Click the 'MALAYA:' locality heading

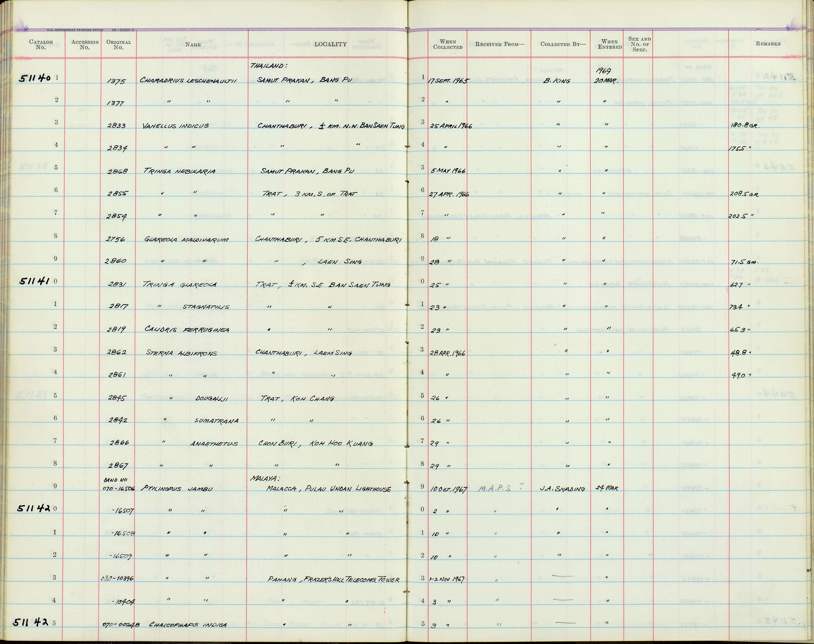coord(265,479)
